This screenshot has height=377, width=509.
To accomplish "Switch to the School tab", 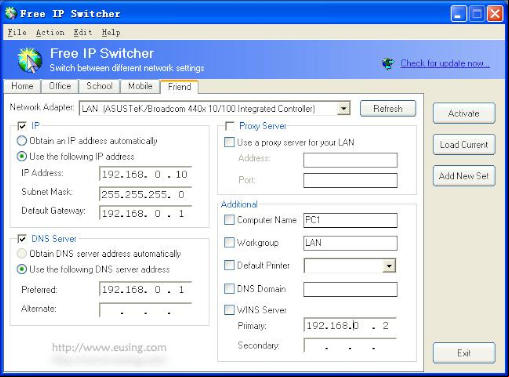I will (x=99, y=86).
